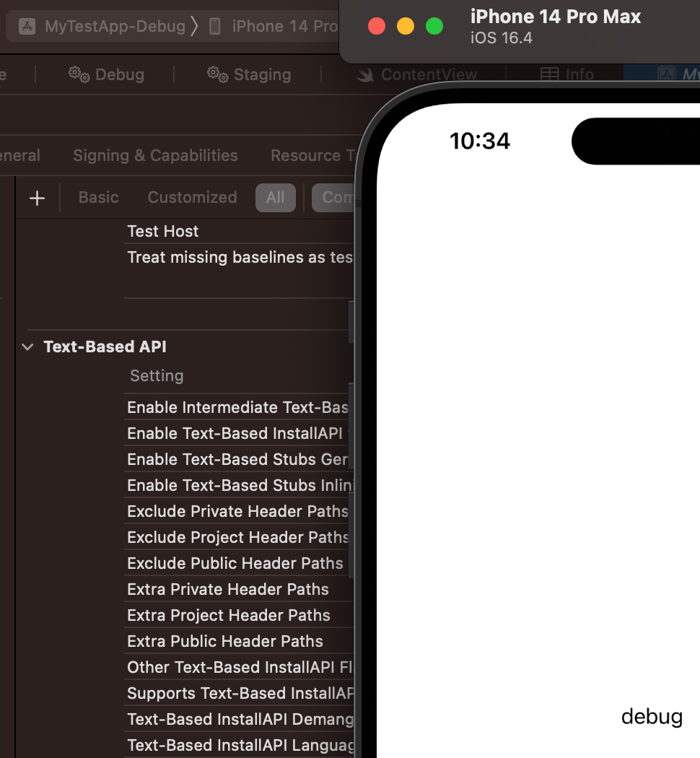Select Other Text-Based InstallAPI Flags row

pos(239,668)
